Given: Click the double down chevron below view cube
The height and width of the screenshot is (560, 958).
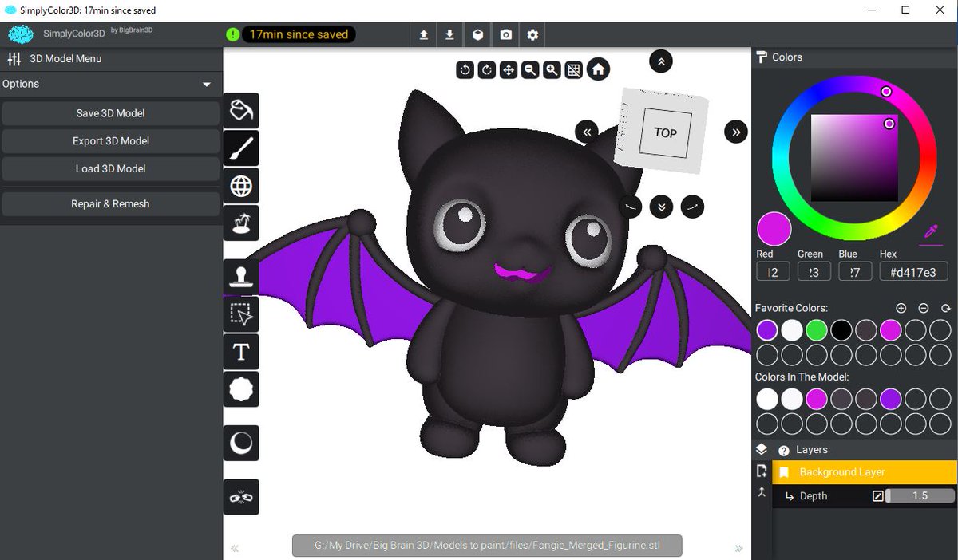Looking at the screenshot, I should click(661, 207).
